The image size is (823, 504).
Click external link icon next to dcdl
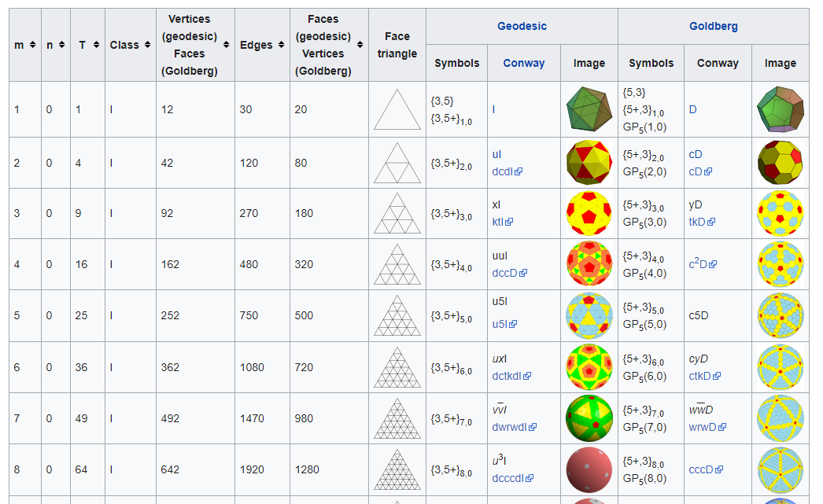coord(519,171)
